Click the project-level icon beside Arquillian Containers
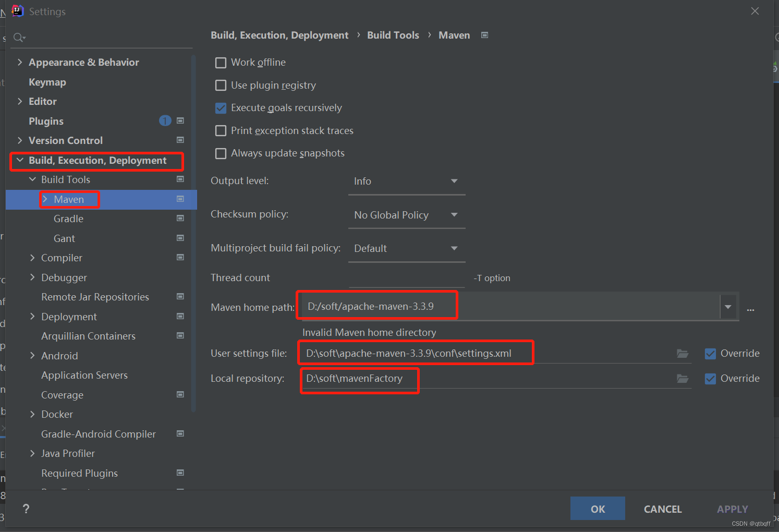 tap(180, 335)
